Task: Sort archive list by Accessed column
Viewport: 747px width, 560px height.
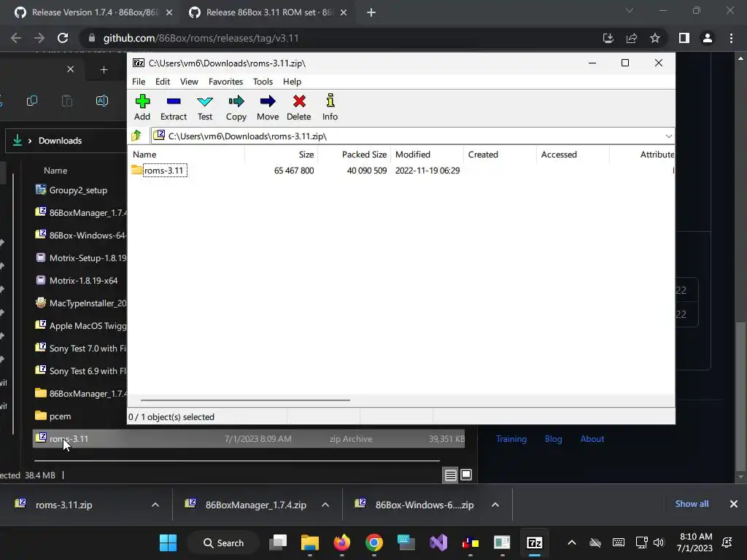Action: coord(573,155)
